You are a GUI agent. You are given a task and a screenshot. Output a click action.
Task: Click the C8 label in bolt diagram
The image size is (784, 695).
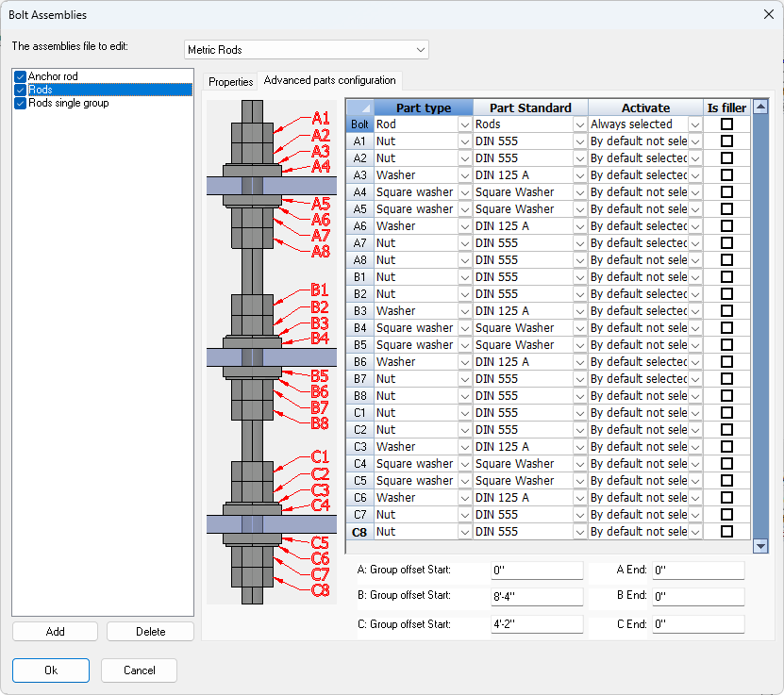[x=320, y=590]
